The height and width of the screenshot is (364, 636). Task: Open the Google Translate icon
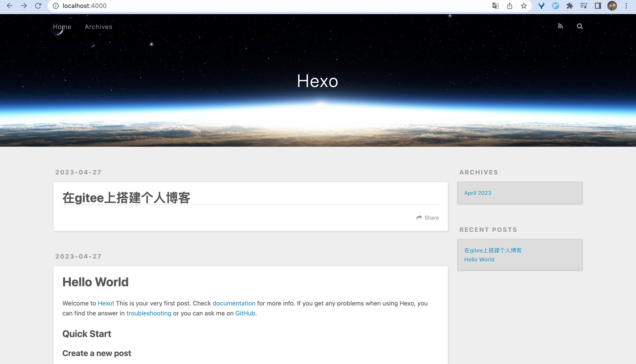pos(495,6)
